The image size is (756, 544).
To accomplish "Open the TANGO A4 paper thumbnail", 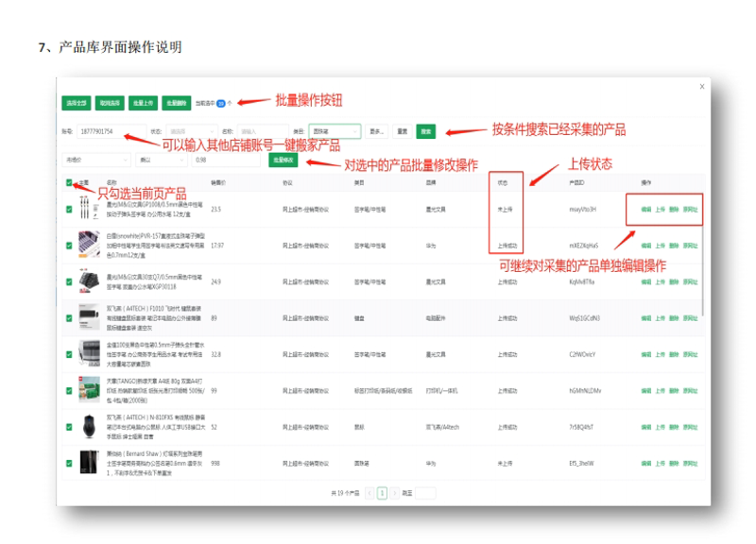I will (89, 390).
